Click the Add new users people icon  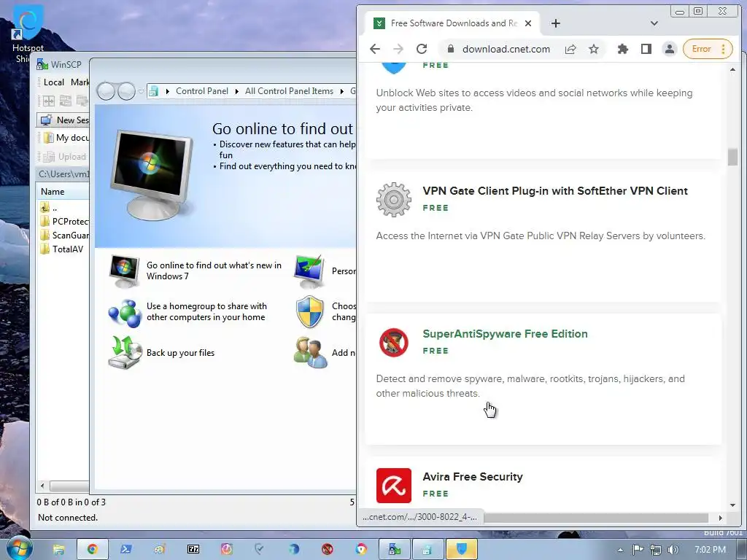click(311, 353)
